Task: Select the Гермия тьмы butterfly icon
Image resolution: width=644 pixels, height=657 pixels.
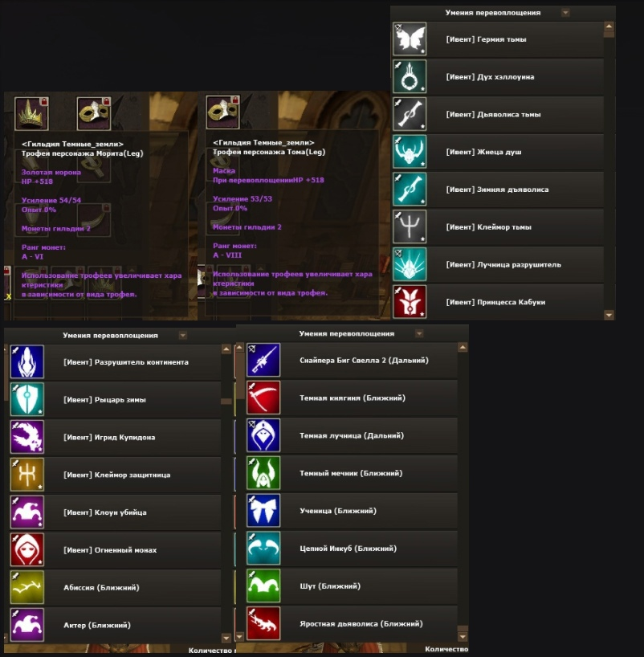Action: (x=410, y=39)
